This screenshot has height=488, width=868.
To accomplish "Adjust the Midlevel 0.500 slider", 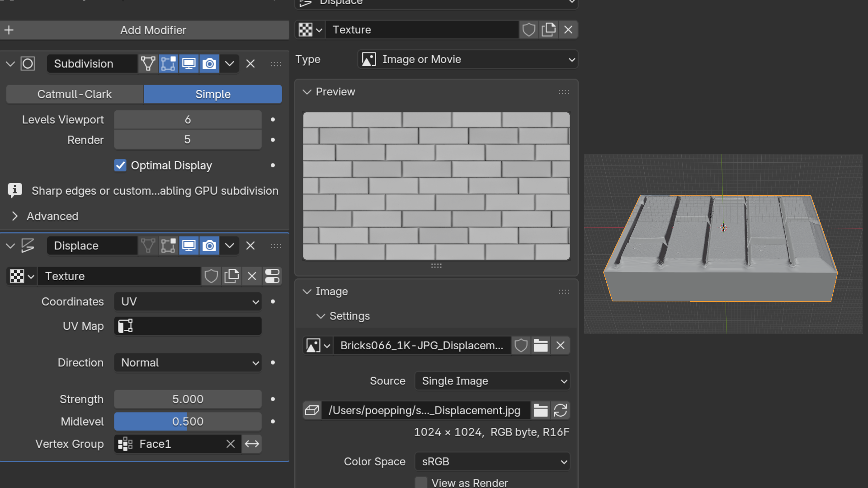I will coord(188,422).
